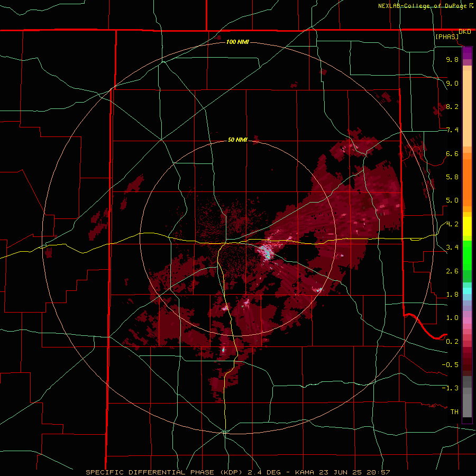Click the 8.2 legend value
476x476 pixels.
click(452, 106)
